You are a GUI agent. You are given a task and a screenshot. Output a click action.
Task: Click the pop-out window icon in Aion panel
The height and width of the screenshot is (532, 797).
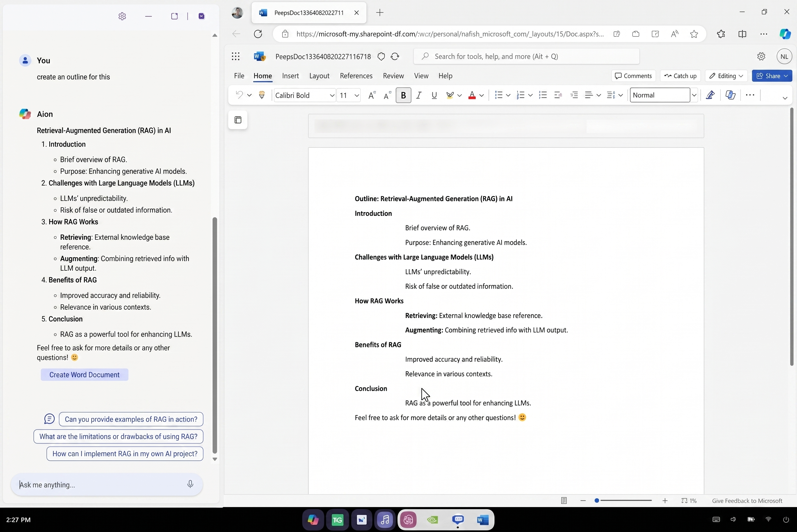tap(174, 16)
